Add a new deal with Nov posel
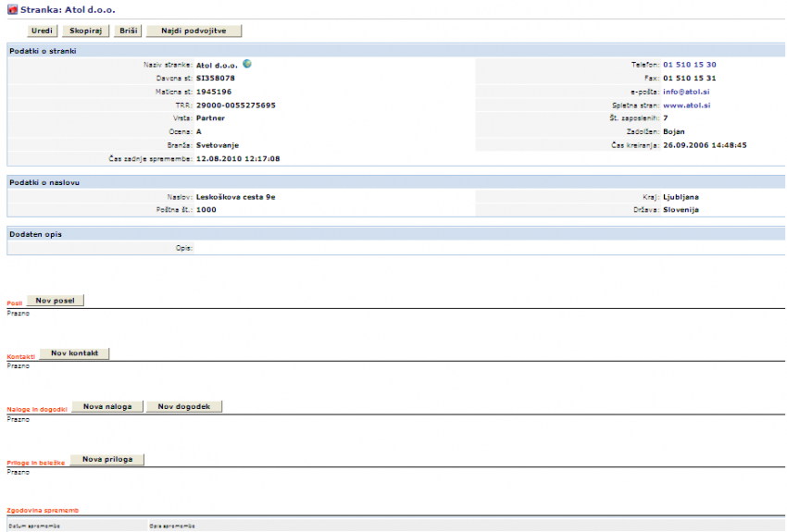The image size is (787, 532). tap(56, 301)
